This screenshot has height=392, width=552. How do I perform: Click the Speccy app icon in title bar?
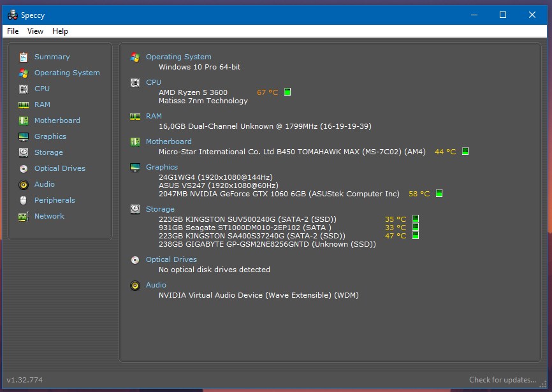[x=13, y=15]
